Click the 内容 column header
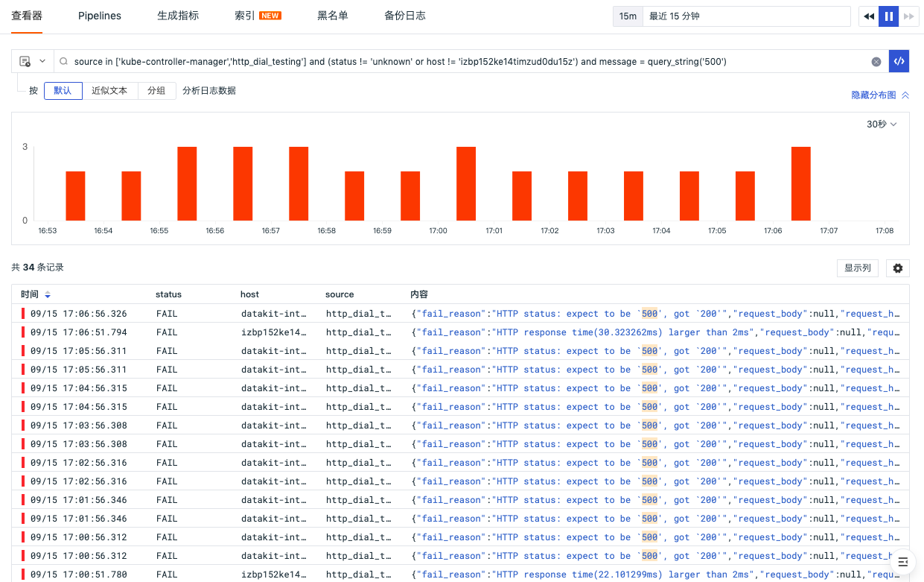 point(419,294)
